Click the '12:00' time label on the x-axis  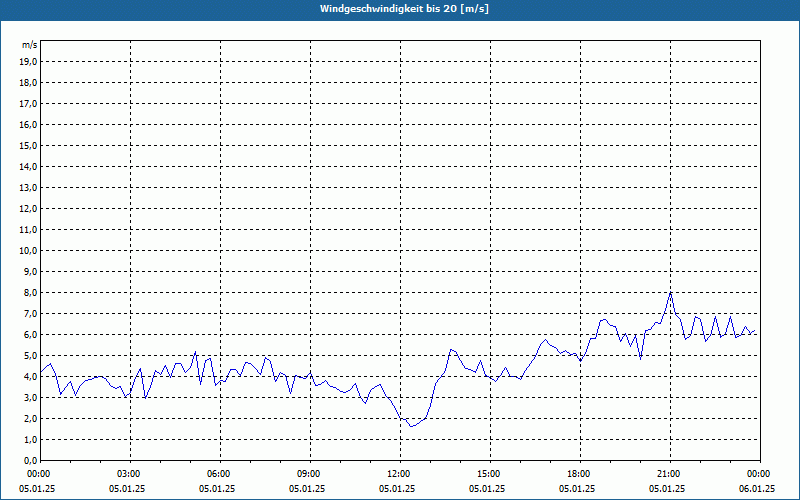401,474
